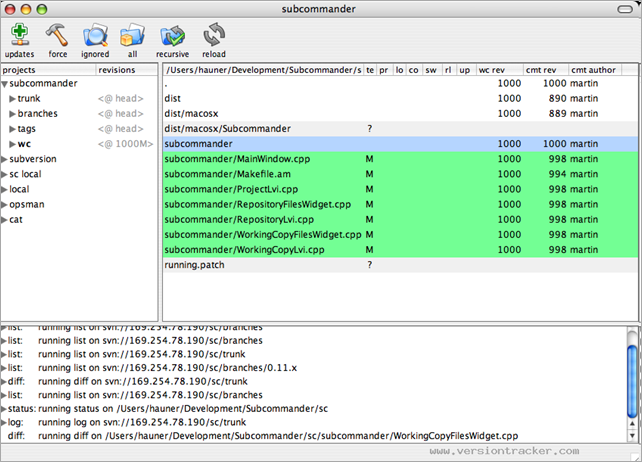Click the 'wc rev' column header

(492, 70)
